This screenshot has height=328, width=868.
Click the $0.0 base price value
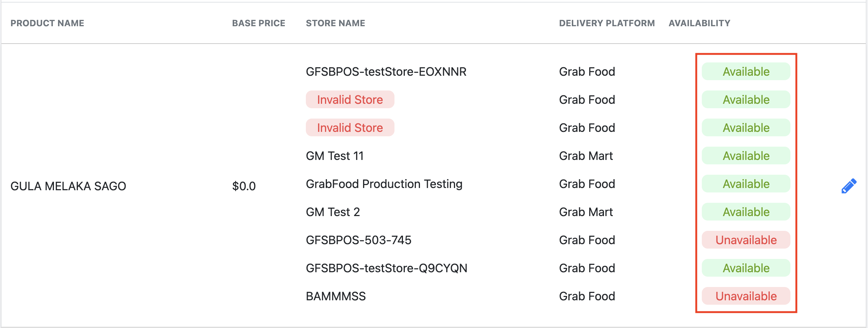244,186
